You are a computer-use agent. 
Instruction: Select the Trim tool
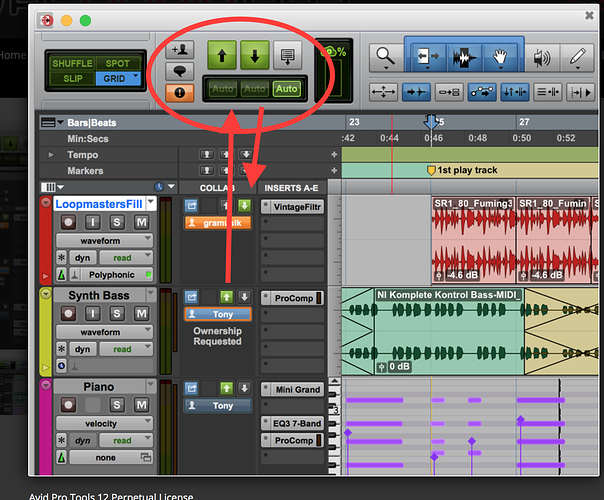point(428,57)
